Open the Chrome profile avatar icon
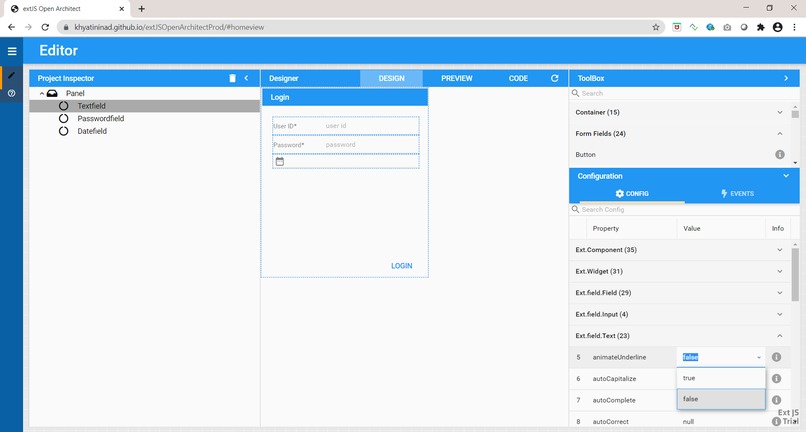Viewport: 806px width, 432px height. [x=778, y=27]
